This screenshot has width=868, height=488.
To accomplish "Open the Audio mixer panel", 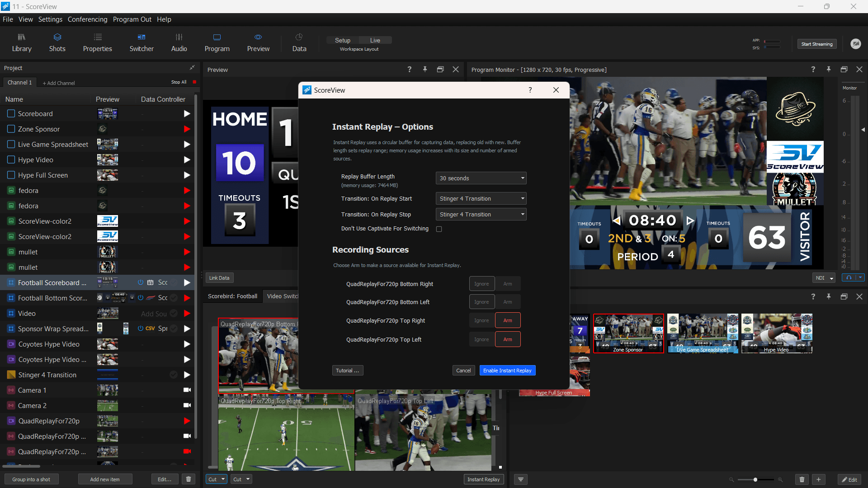I will (179, 42).
